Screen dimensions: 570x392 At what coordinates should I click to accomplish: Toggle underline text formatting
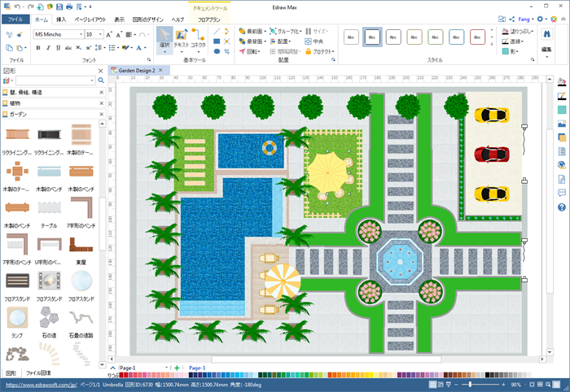[x=57, y=48]
